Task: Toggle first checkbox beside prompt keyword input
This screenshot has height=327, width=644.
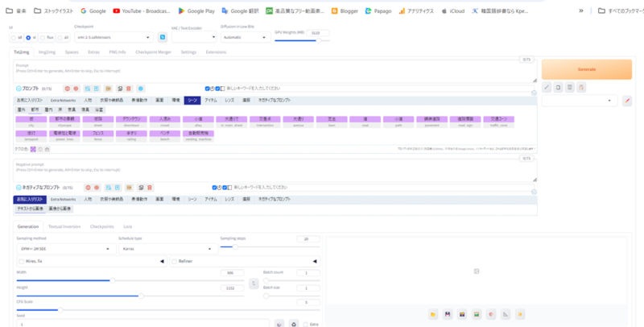Action: pos(208,89)
